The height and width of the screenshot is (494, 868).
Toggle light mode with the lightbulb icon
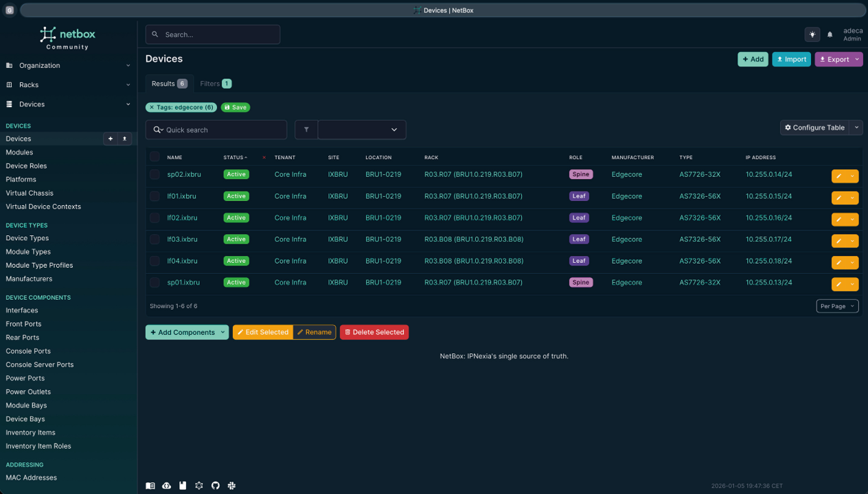[812, 34]
